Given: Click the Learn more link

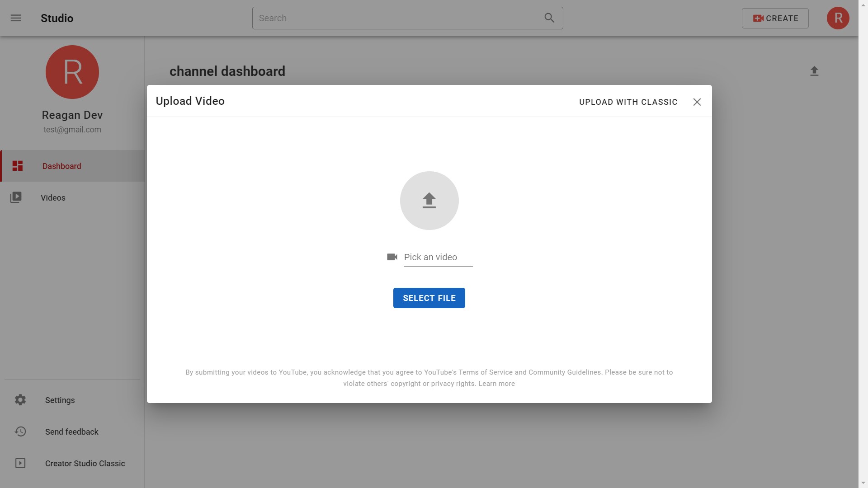Looking at the screenshot, I should pyautogui.click(x=496, y=384).
